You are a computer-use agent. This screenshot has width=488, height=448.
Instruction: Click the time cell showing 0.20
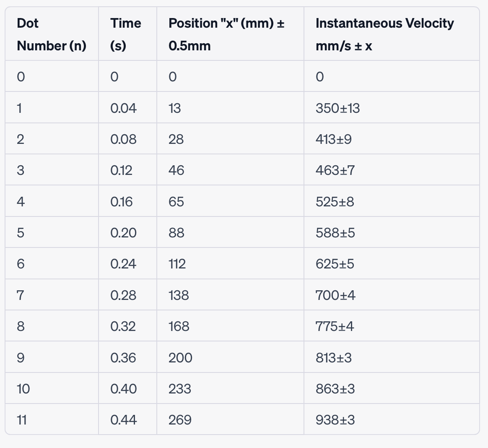(123, 233)
